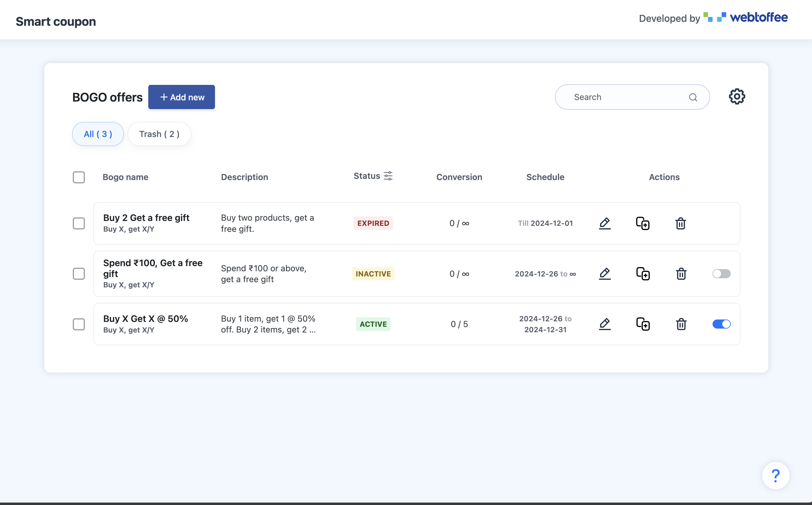
Task: Edit the Buy X Get X @ 50% offer
Action: click(605, 324)
